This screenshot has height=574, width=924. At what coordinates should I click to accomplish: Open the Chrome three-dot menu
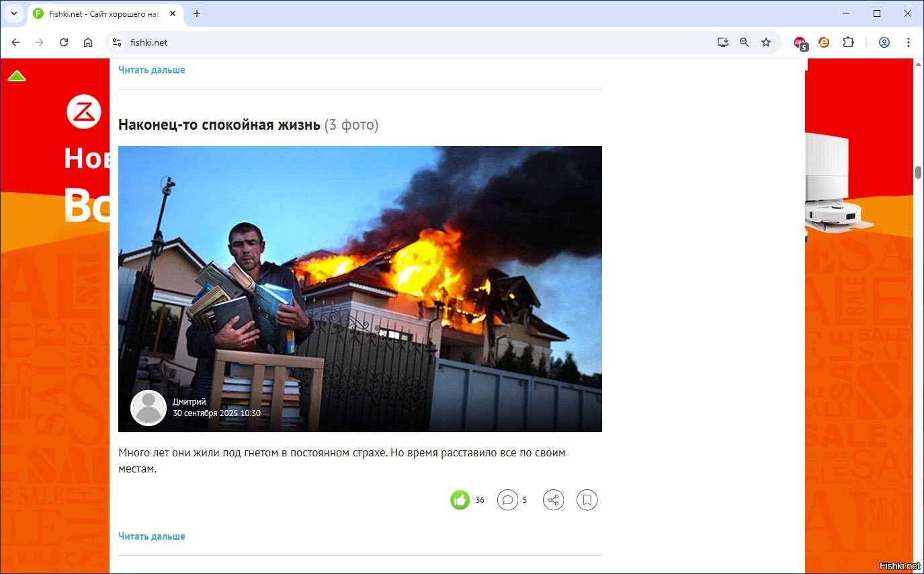[909, 42]
